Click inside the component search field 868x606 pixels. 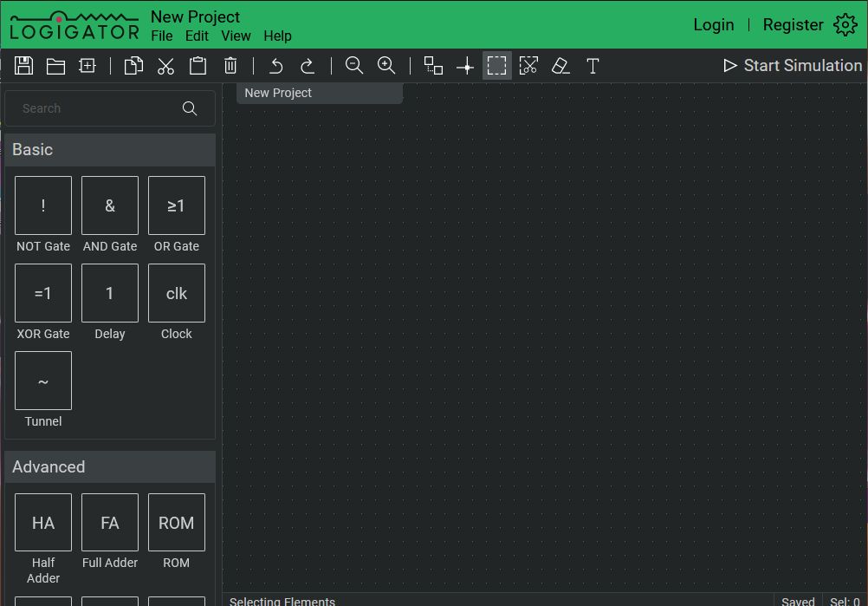pos(95,108)
